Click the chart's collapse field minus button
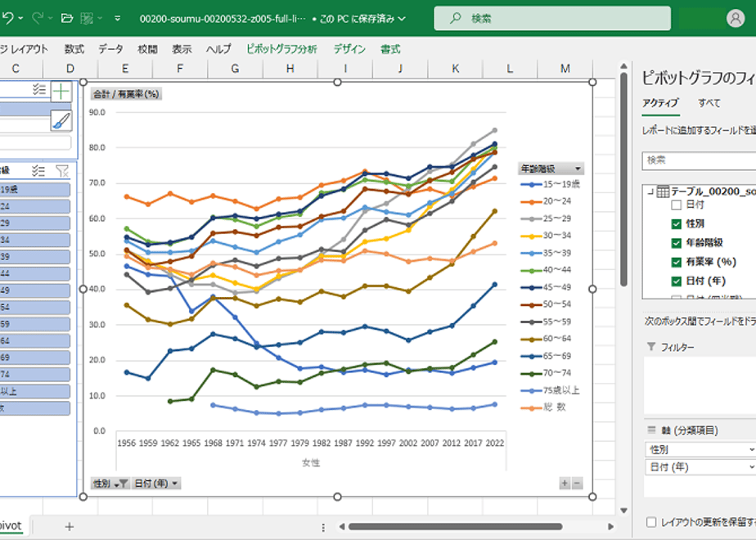This screenshot has height=540, width=756. tap(577, 483)
